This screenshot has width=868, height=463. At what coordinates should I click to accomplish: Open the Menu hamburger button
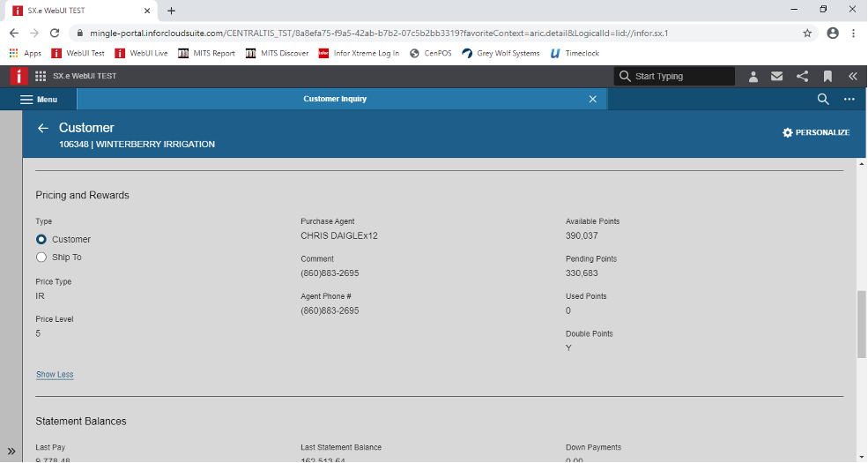[x=39, y=99]
